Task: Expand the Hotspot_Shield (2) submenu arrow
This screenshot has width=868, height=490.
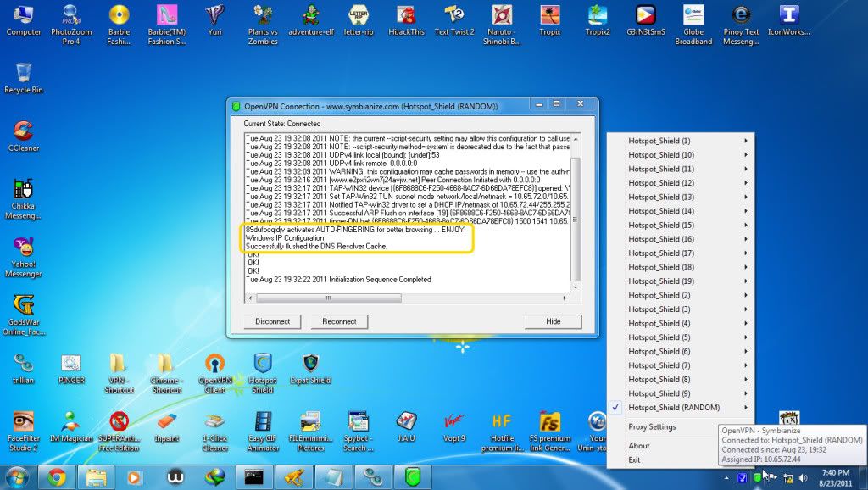Action: tap(746, 295)
